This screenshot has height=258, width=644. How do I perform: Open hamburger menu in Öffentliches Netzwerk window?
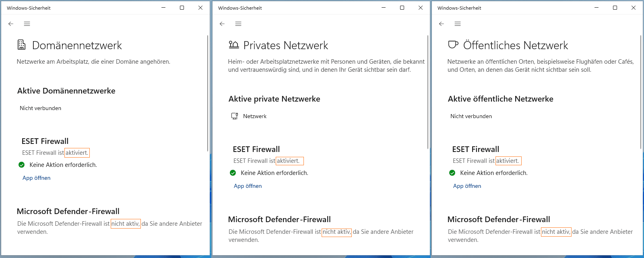click(x=458, y=24)
